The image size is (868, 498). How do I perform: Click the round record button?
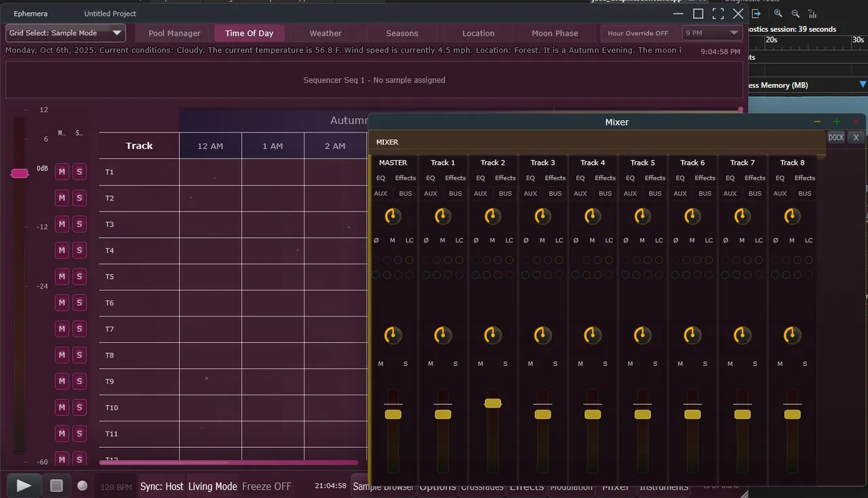pyautogui.click(x=82, y=486)
